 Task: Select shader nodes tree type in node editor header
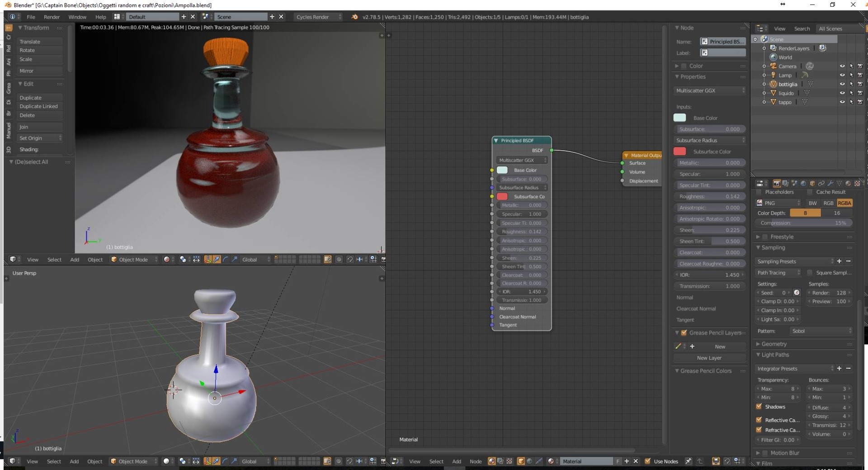click(491, 461)
